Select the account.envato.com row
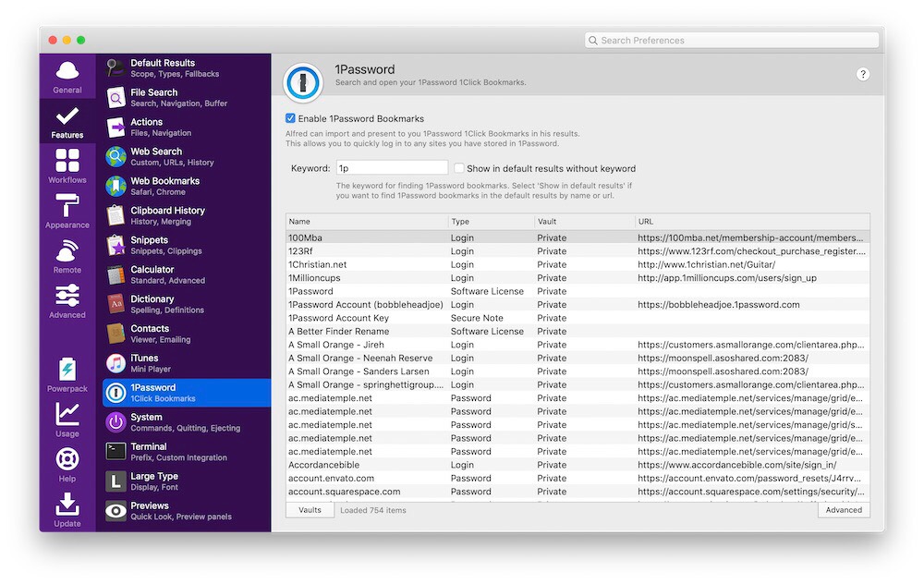 pyautogui.click(x=577, y=478)
